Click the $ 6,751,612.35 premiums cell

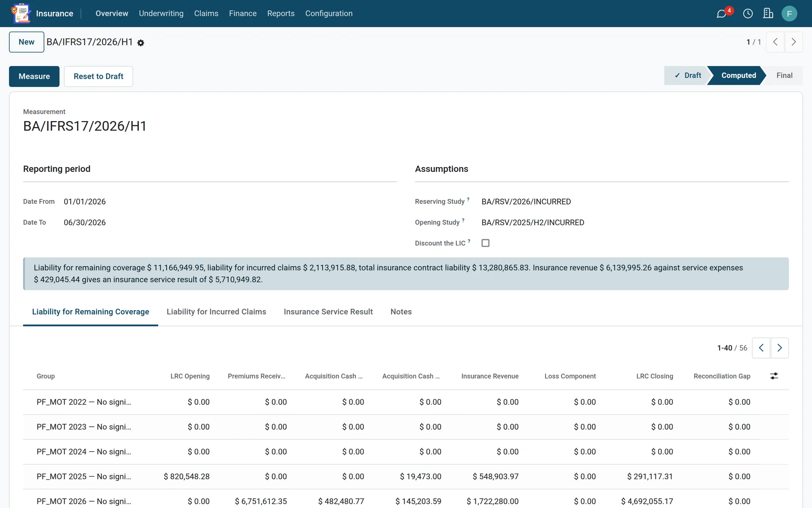(x=261, y=502)
